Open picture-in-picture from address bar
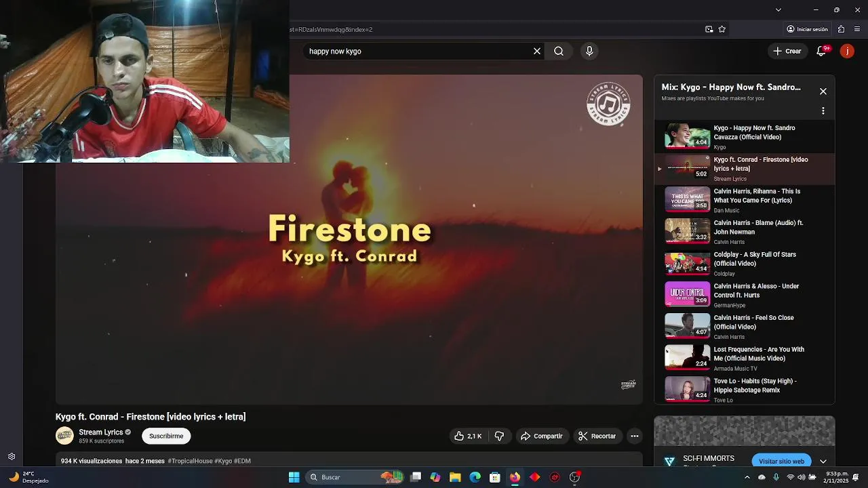Image resolution: width=868 pixels, height=488 pixels. 709,29
